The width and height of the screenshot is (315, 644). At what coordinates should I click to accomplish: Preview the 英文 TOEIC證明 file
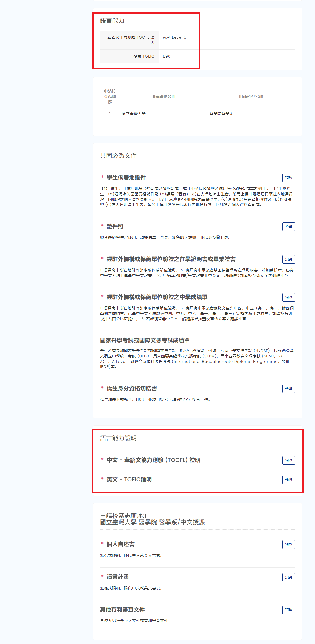pyautogui.click(x=289, y=480)
